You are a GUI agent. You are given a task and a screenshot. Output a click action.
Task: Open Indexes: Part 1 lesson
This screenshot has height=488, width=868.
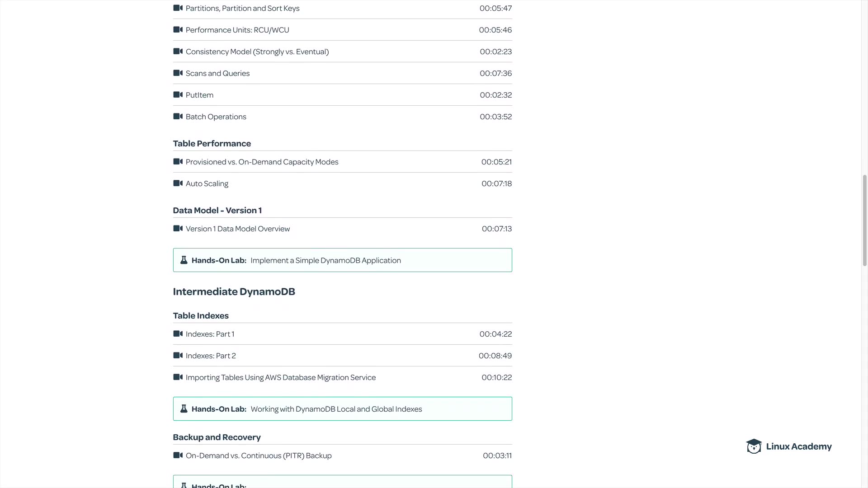pyautogui.click(x=210, y=334)
